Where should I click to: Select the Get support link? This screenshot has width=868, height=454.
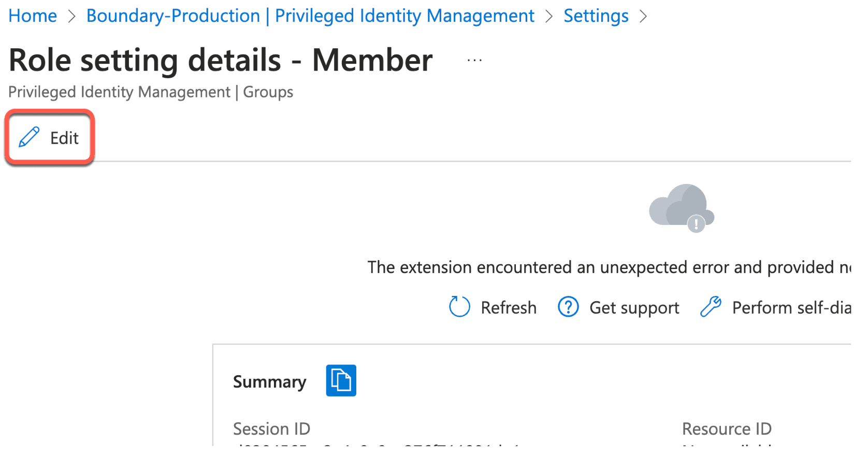(x=634, y=308)
